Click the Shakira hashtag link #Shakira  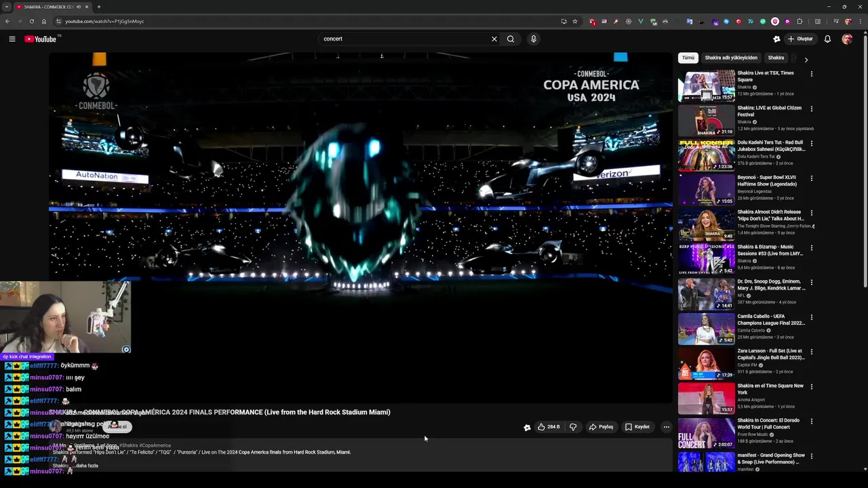pyautogui.click(x=128, y=445)
